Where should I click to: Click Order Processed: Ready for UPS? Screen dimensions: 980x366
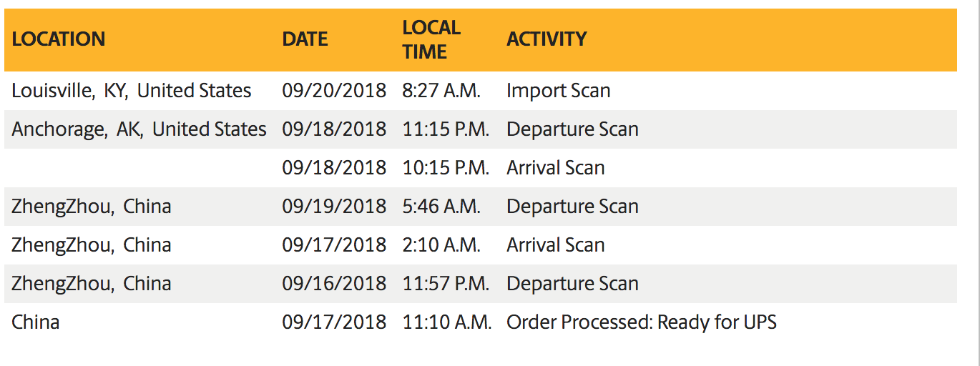coord(641,322)
